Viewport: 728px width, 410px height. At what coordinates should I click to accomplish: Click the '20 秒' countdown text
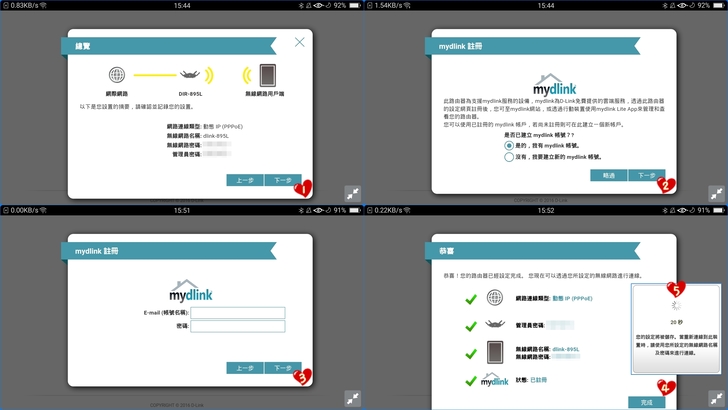pos(676,322)
